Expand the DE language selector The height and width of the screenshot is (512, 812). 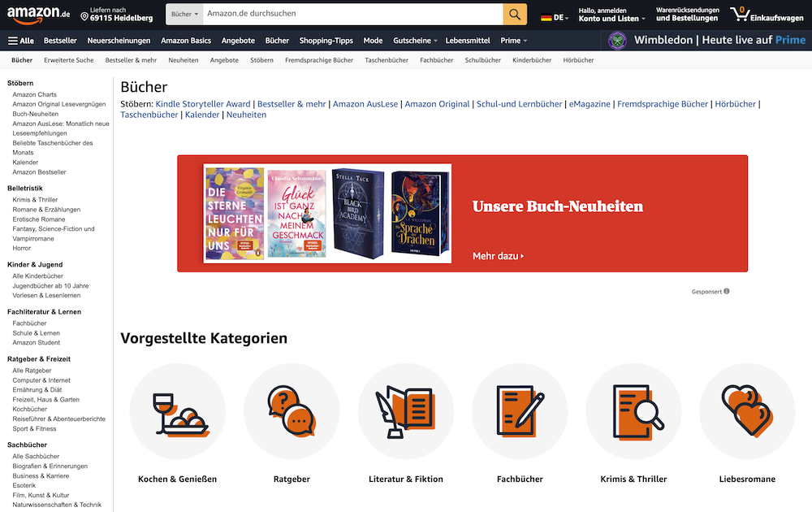coord(555,18)
